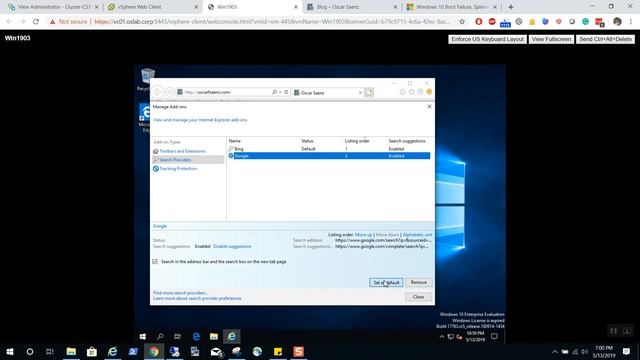Open Find more search providers link
This screenshot has width=640, height=360.
(x=180, y=293)
